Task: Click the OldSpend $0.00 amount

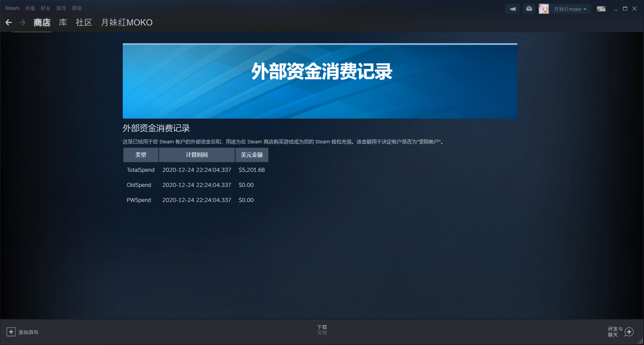Action: [x=246, y=185]
